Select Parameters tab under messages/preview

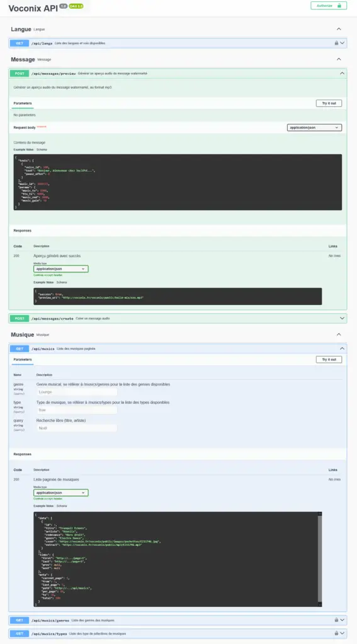point(23,103)
